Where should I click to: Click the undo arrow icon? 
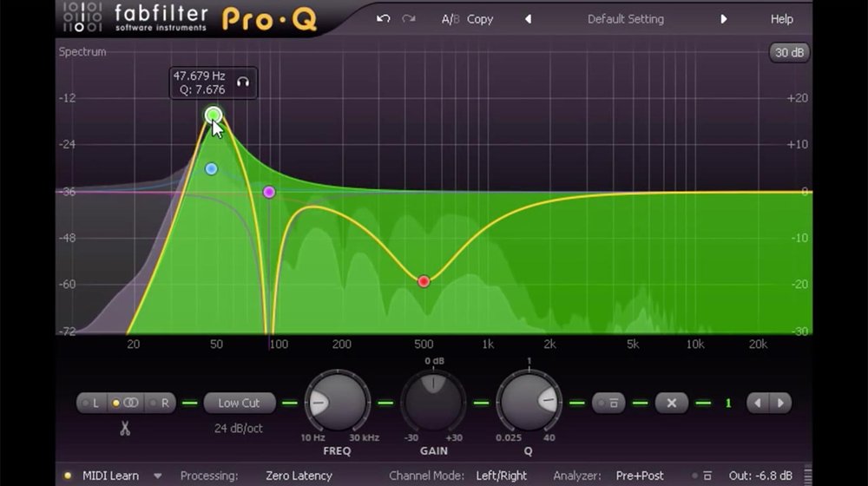tap(383, 19)
